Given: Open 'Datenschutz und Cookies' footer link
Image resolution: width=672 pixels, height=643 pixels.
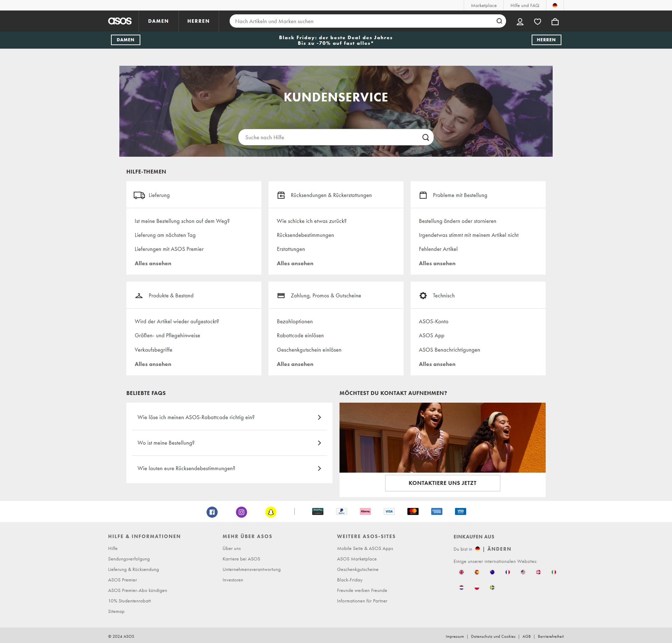Looking at the screenshot, I should pos(493,636).
